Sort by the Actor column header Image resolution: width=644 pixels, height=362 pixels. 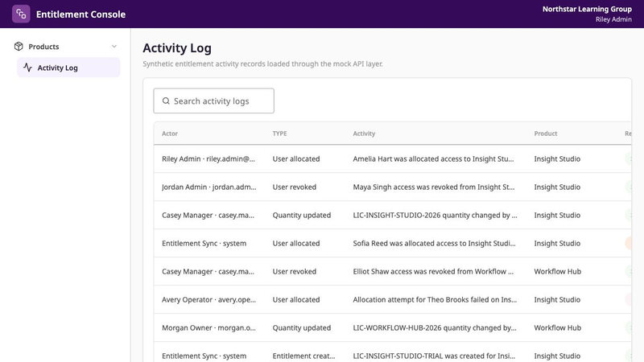click(x=170, y=134)
